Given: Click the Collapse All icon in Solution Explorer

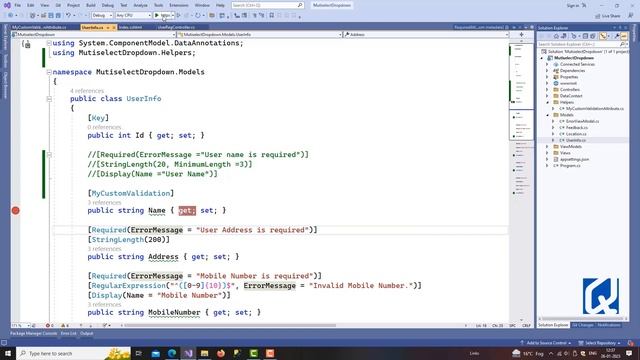Looking at the screenshot, I should point(585,36).
